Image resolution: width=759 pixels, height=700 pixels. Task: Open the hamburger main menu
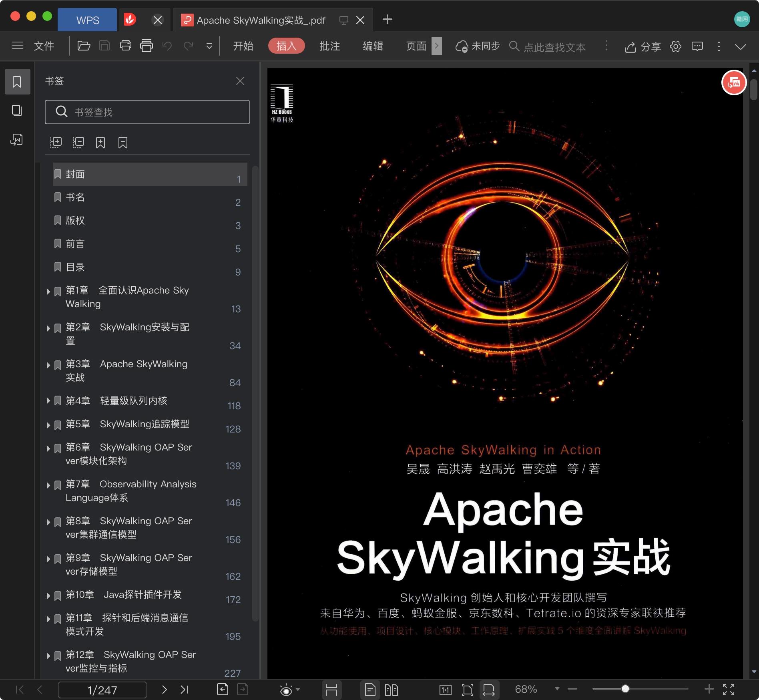pyautogui.click(x=18, y=46)
